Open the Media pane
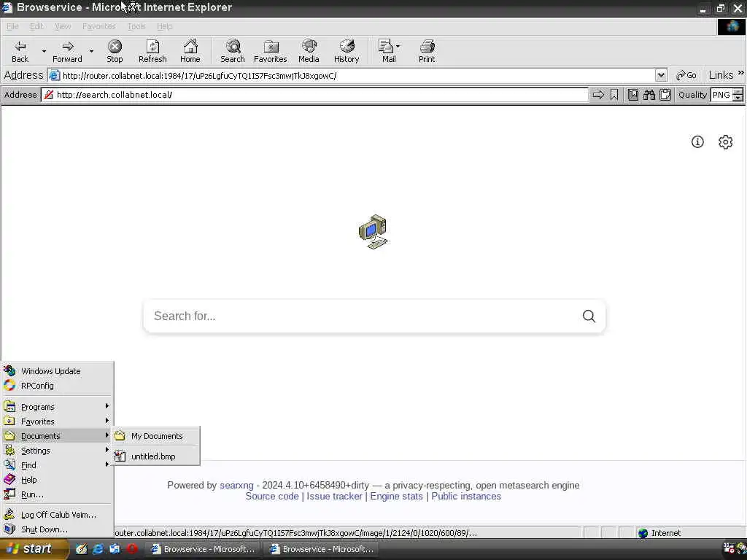 pyautogui.click(x=309, y=52)
